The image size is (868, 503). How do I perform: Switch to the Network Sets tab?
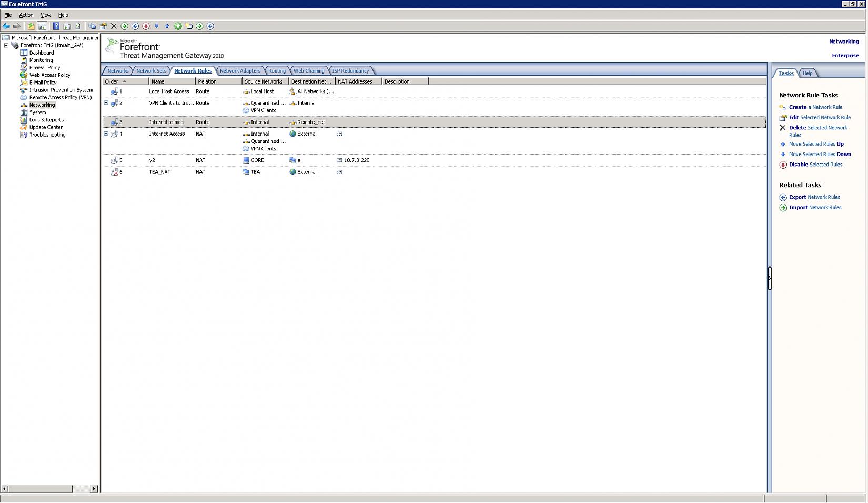[151, 71]
